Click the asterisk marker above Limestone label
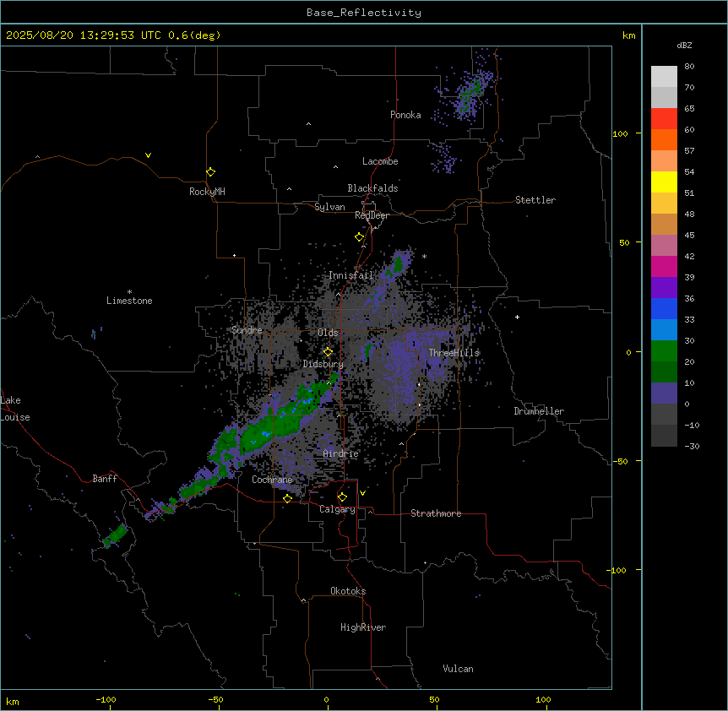This screenshot has height=711, width=728. click(129, 292)
